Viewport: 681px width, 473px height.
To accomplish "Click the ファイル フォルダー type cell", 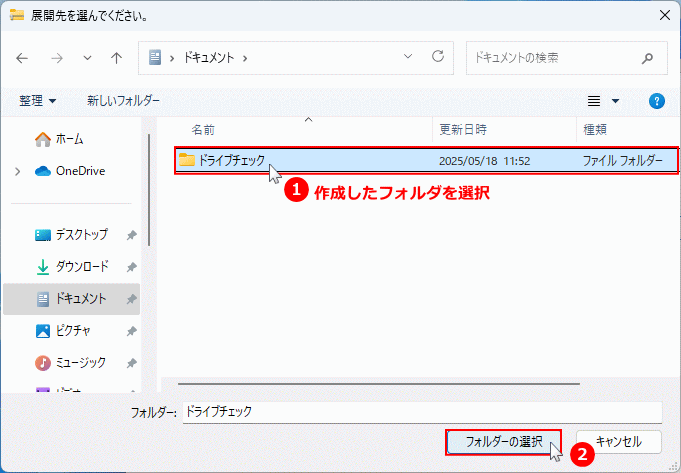I will point(622,161).
